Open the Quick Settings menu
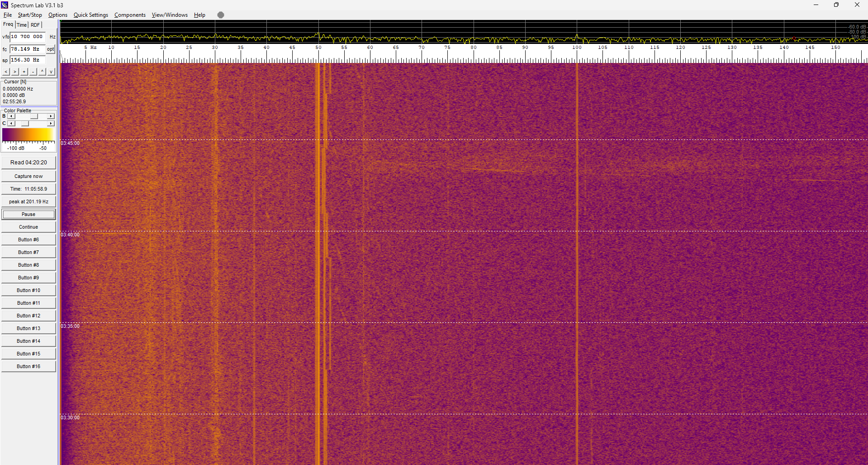Screen dimensions: 868x465 point(91,15)
